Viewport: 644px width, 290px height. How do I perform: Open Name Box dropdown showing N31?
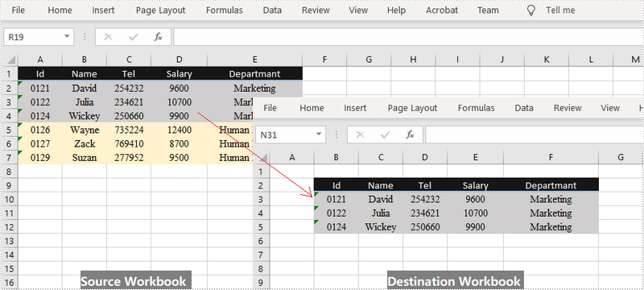(319, 135)
